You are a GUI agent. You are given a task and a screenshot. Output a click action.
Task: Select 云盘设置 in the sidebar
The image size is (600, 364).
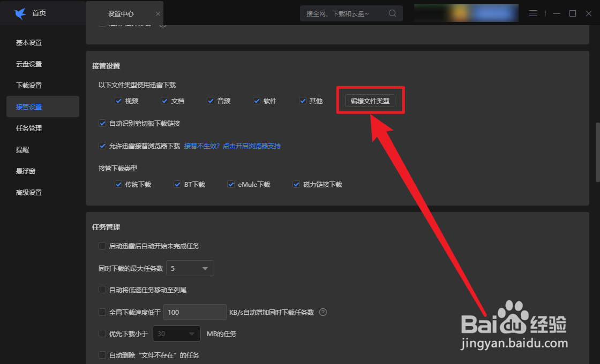pyautogui.click(x=28, y=64)
